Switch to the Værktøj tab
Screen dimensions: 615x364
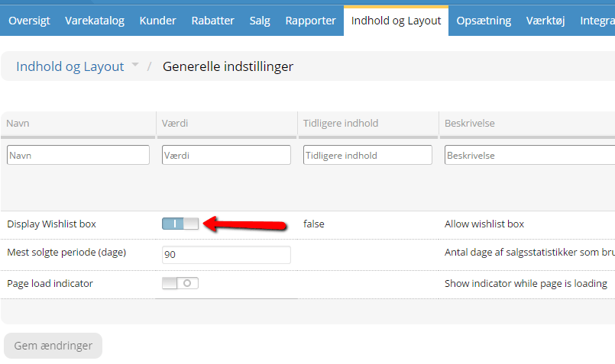(x=545, y=21)
